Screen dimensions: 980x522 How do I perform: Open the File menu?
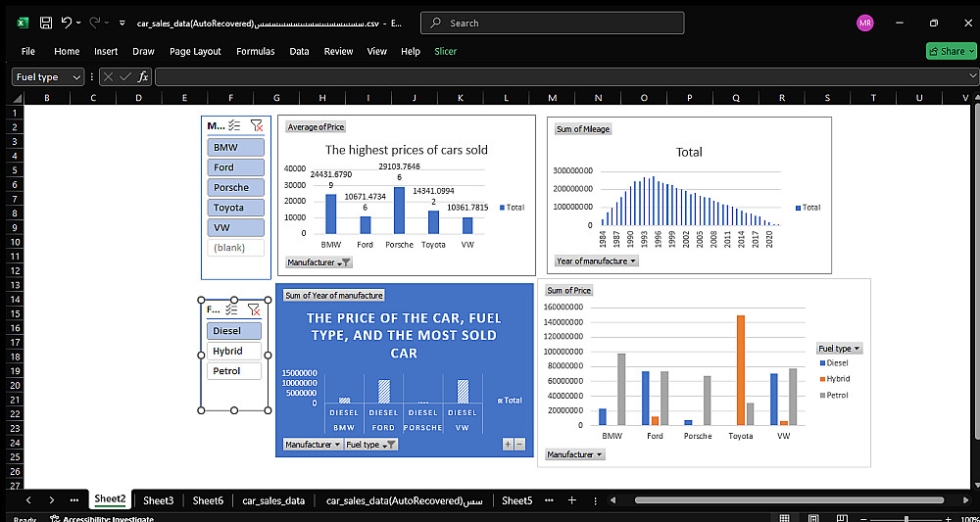(x=28, y=51)
